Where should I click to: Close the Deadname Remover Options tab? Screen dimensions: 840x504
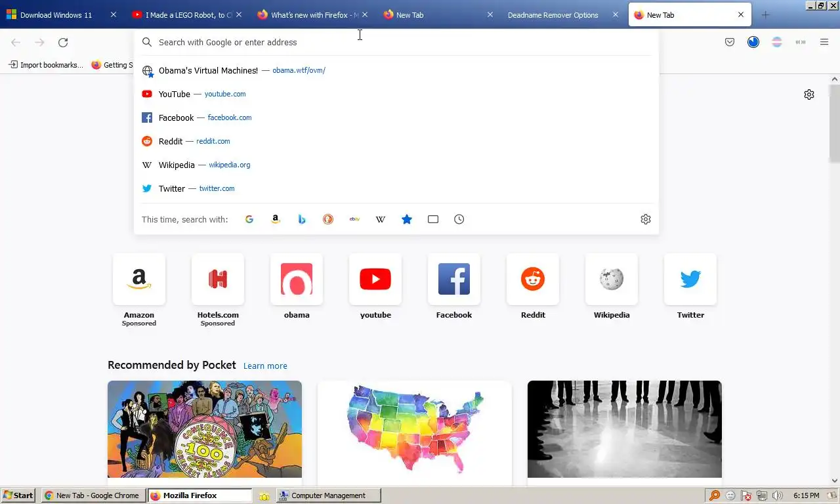pos(616,14)
